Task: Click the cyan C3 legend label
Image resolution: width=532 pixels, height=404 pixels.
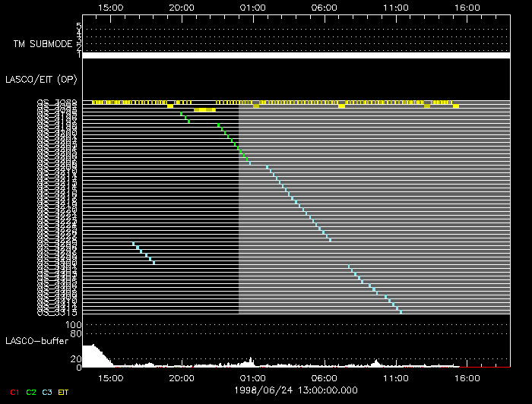Action: click(x=47, y=392)
